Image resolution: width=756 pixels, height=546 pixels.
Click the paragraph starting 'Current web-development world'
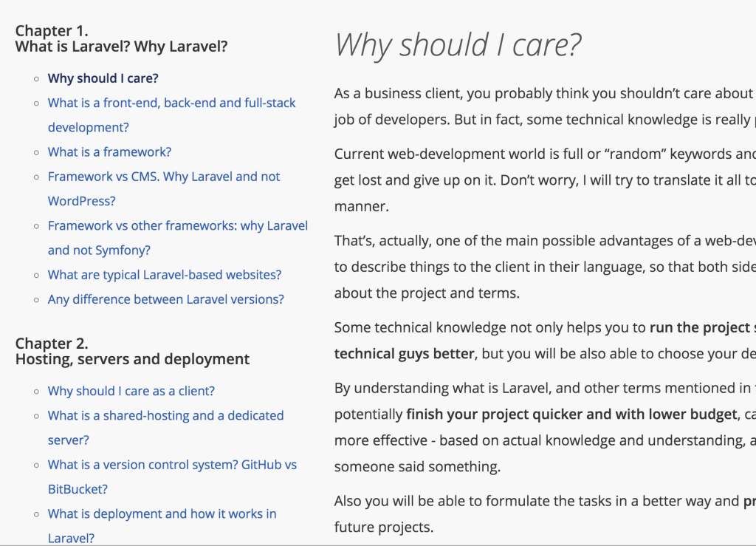(x=545, y=180)
